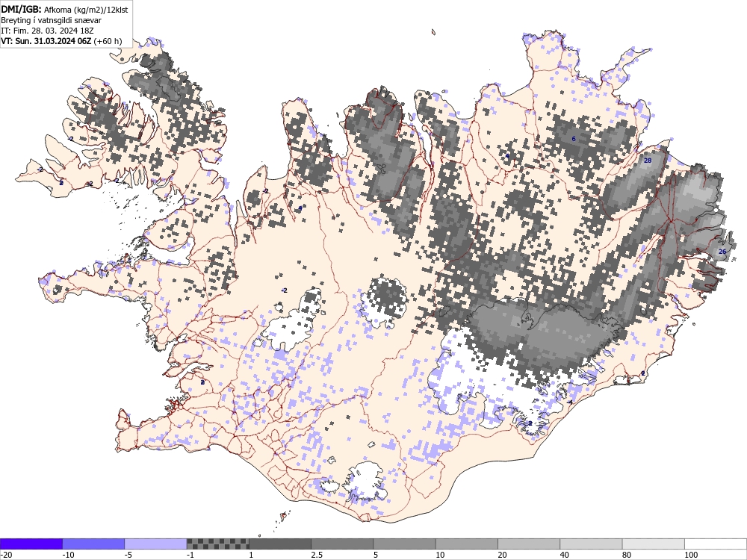Click the 'VT: Sun. 31.03.2024 06Z (+60 h)' line
This screenshot has height=560, width=747.
coord(61,41)
